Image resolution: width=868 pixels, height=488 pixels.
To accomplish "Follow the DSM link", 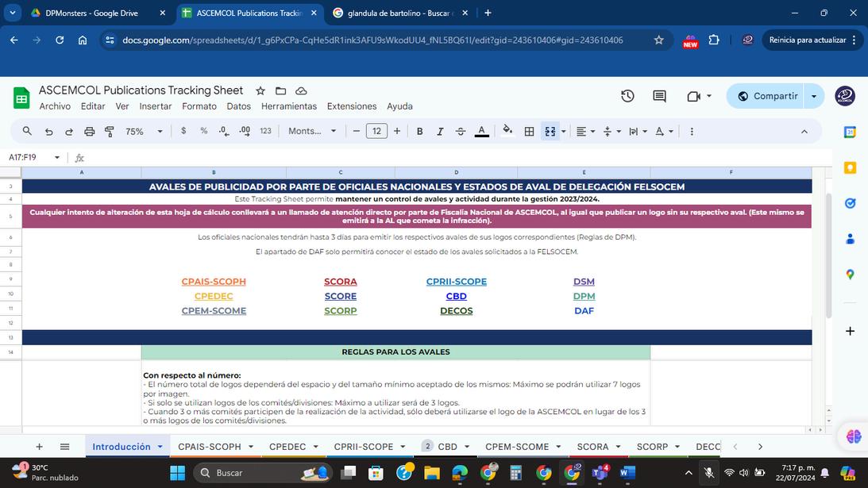I will click(584, 282).
